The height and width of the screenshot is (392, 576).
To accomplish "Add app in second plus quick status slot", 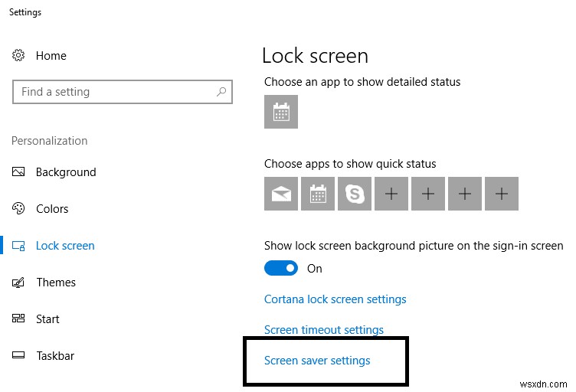I will [428, 194].
